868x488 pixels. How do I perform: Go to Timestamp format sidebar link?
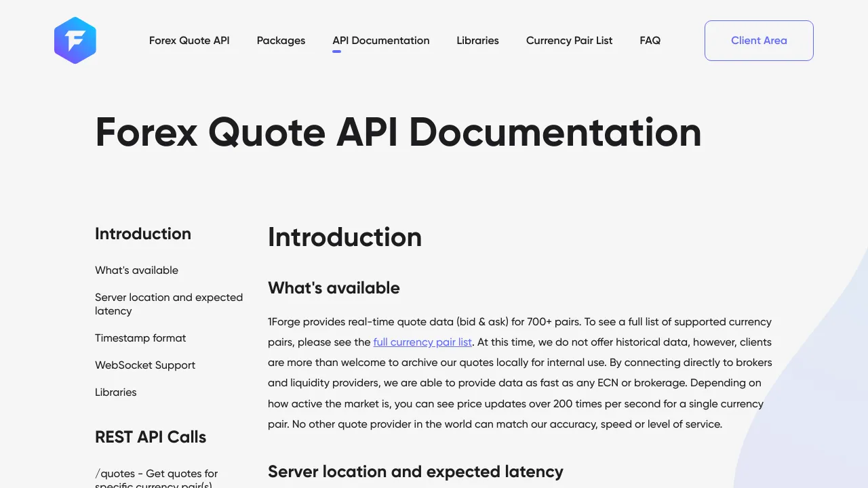pyautogui.click(x=140, y=338)
